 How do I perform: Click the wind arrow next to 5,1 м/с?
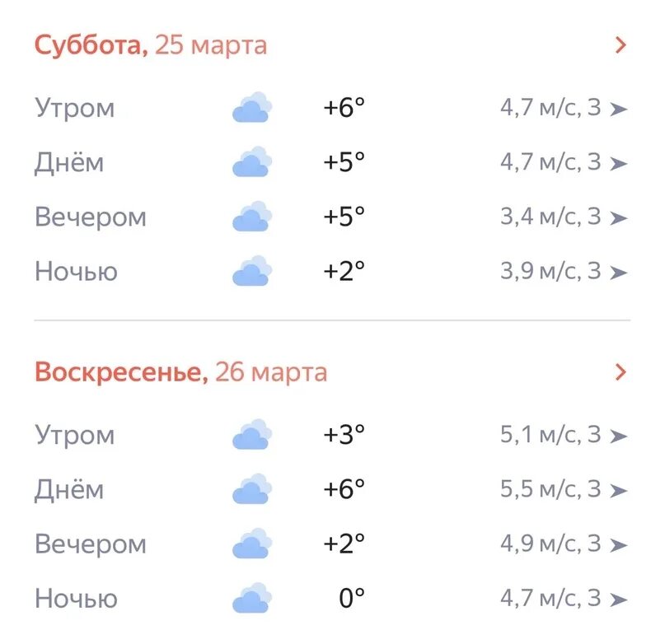click(618, 436)
